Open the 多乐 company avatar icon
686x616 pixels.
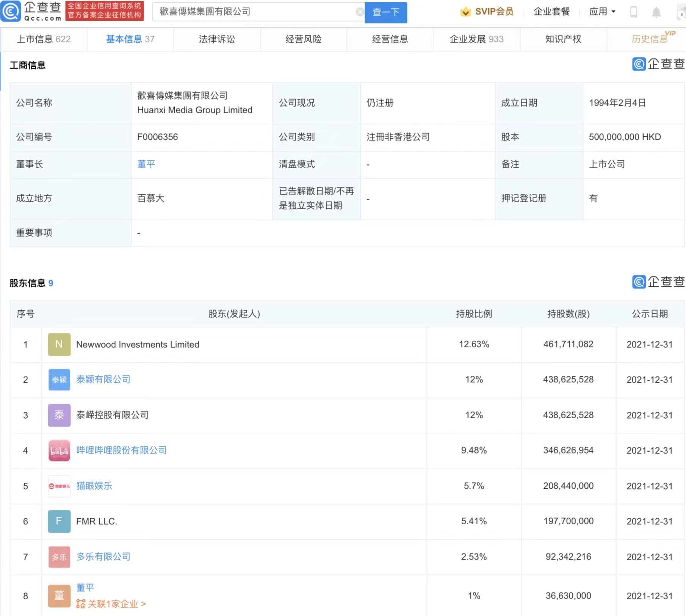coord(59,557)
